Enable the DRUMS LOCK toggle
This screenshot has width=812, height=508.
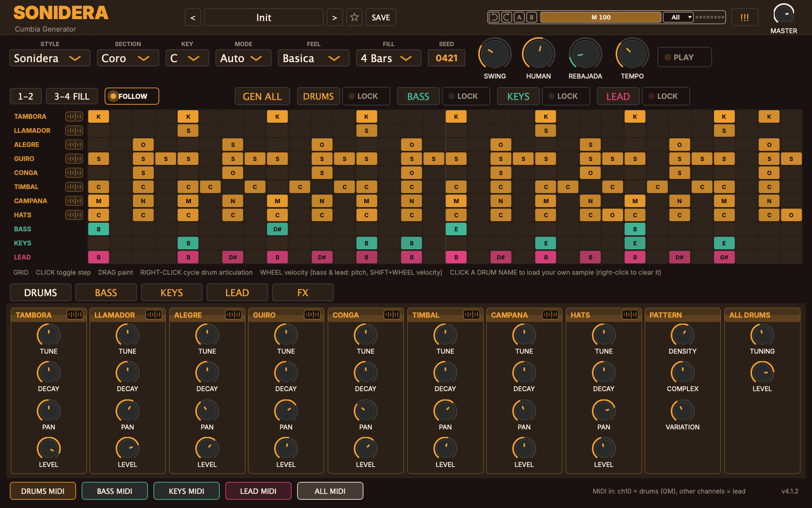[366, 96]
